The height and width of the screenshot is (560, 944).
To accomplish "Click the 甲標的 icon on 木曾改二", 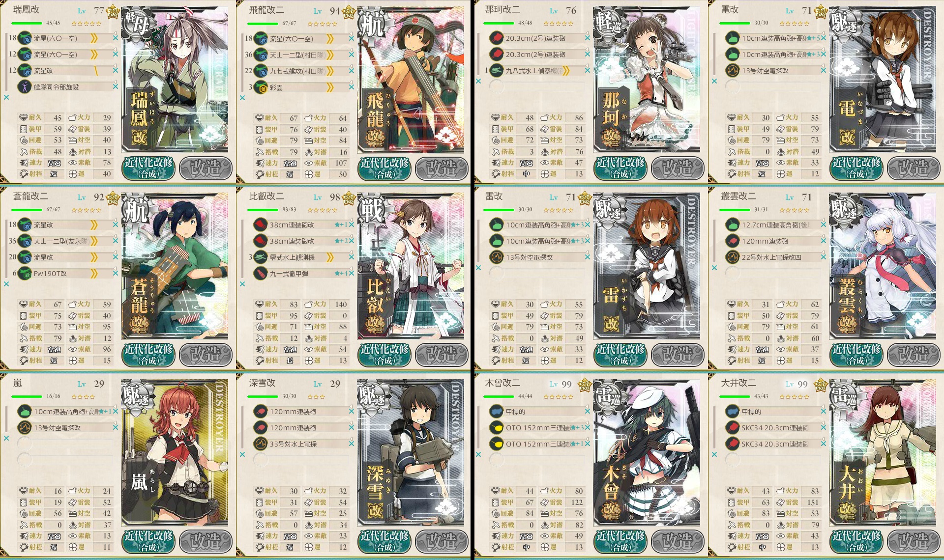I will click(497, 411).
